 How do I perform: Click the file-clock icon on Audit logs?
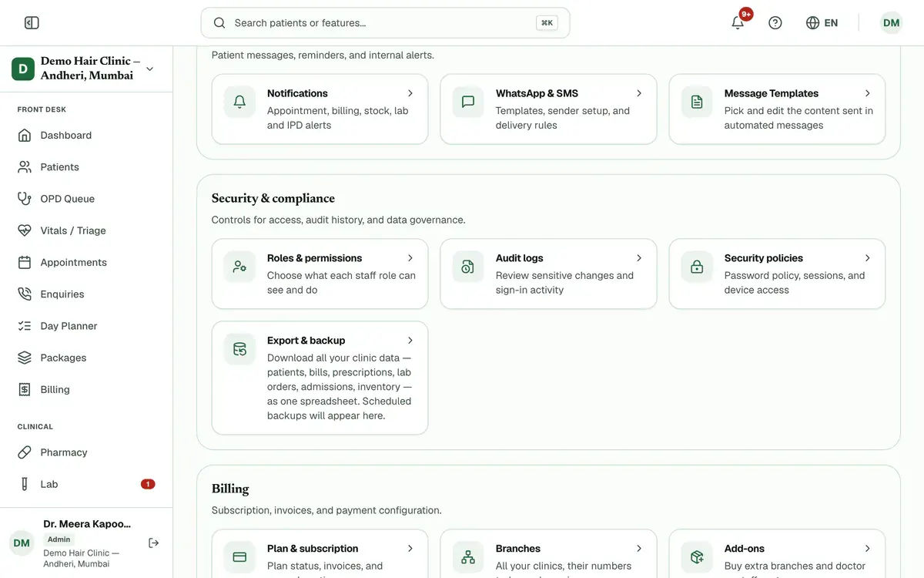[468, 267]
